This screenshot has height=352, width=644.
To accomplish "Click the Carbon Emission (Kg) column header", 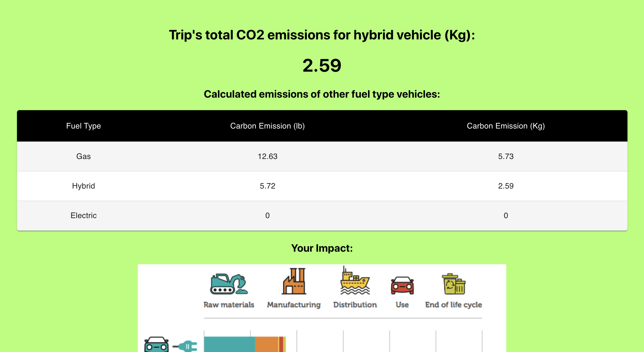I will [506, 126].
